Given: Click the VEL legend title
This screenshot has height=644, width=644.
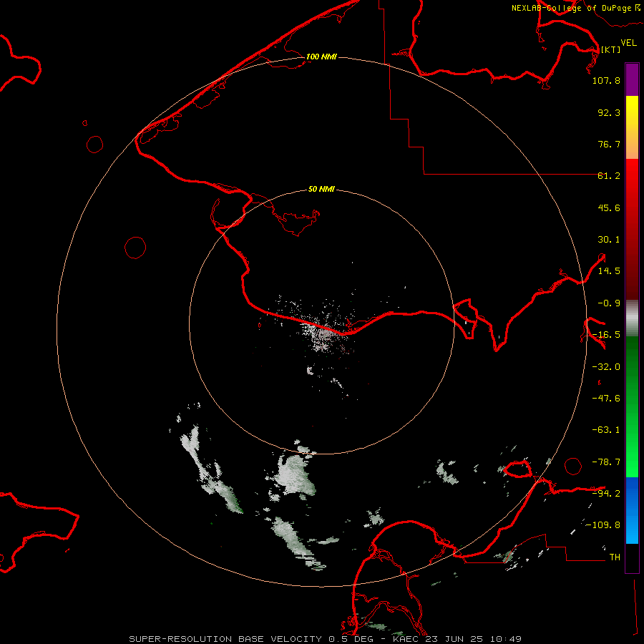Looking at the screenshot, I should pyautogui.click(x=628, y=43).
